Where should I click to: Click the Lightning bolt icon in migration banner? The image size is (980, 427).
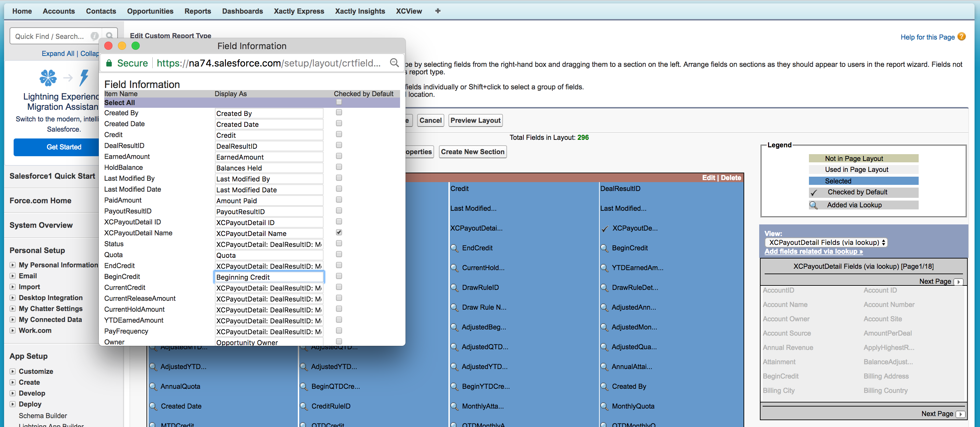point(84,77)
